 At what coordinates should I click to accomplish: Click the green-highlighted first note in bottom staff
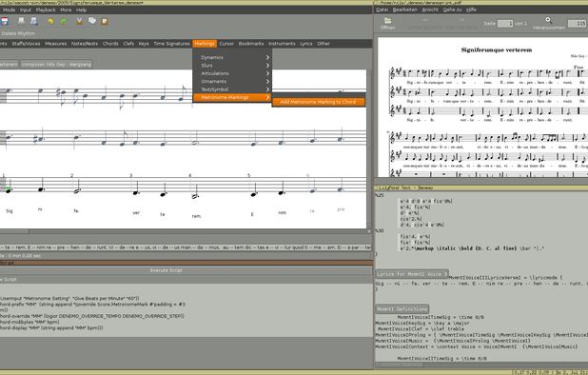(x=9, y=191)
